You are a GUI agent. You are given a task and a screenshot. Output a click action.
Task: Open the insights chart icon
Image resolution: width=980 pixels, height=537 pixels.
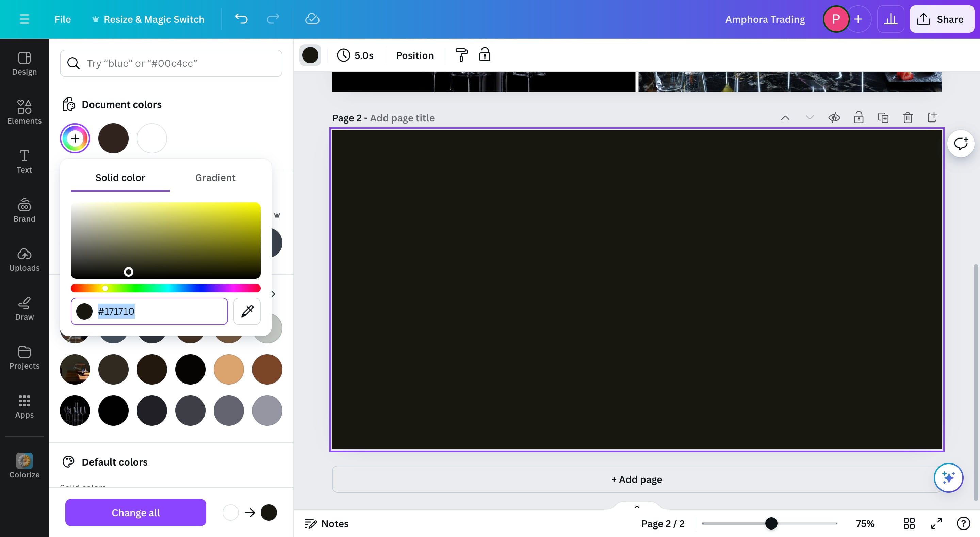tap(890, 19)
